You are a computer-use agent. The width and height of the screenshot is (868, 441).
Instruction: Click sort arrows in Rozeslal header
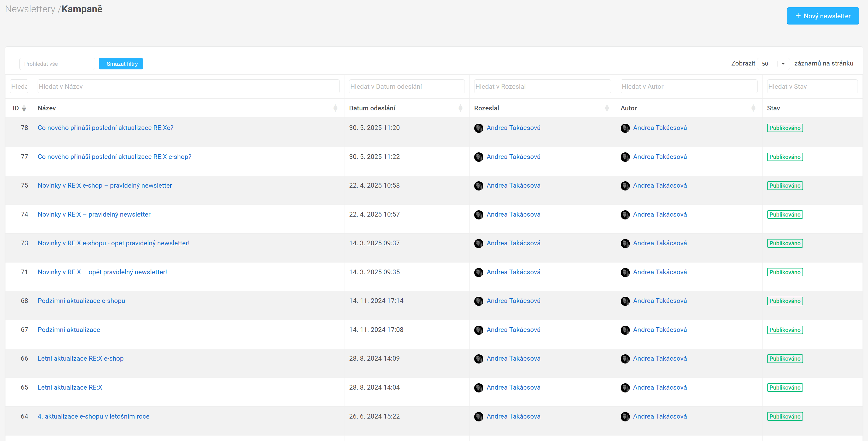coord(607,108)
